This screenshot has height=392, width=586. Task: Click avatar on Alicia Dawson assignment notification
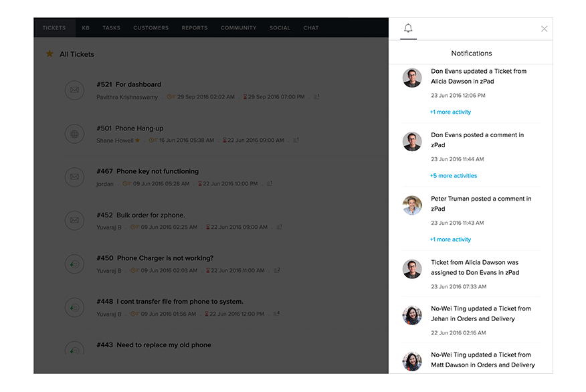412,269
